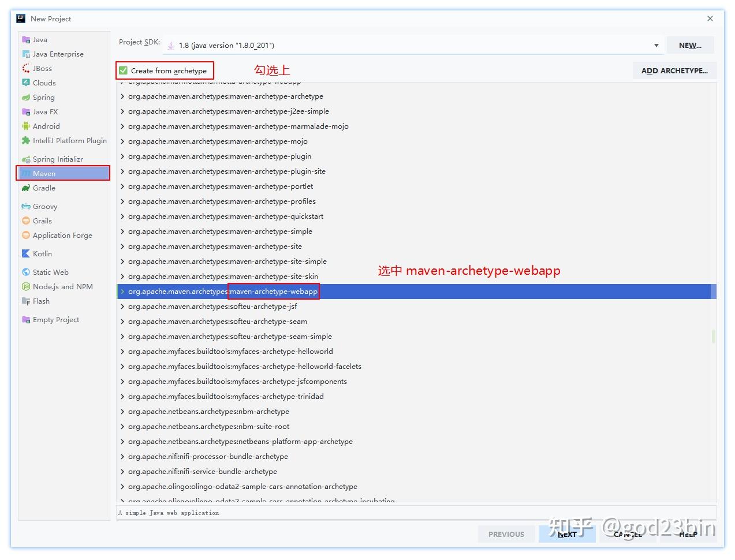735x560 pixels.
Task: Click the Application Forge icon
Action: tap(26, 236)
